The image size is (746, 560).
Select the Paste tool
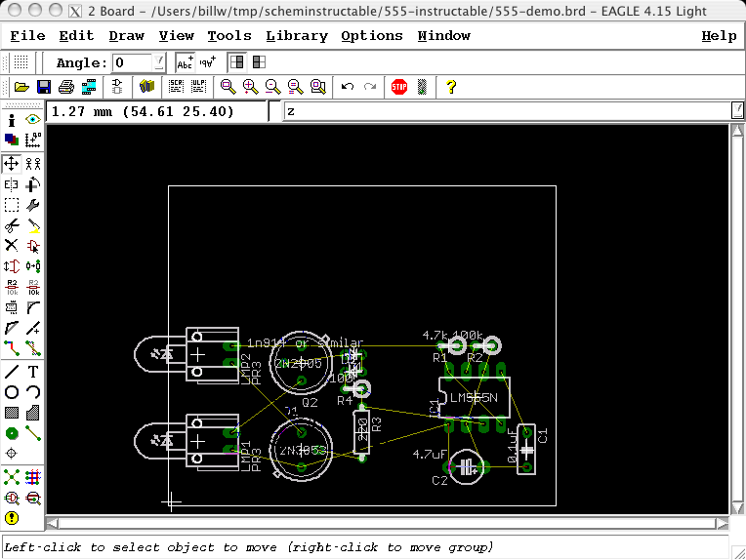tap(33, 225)
